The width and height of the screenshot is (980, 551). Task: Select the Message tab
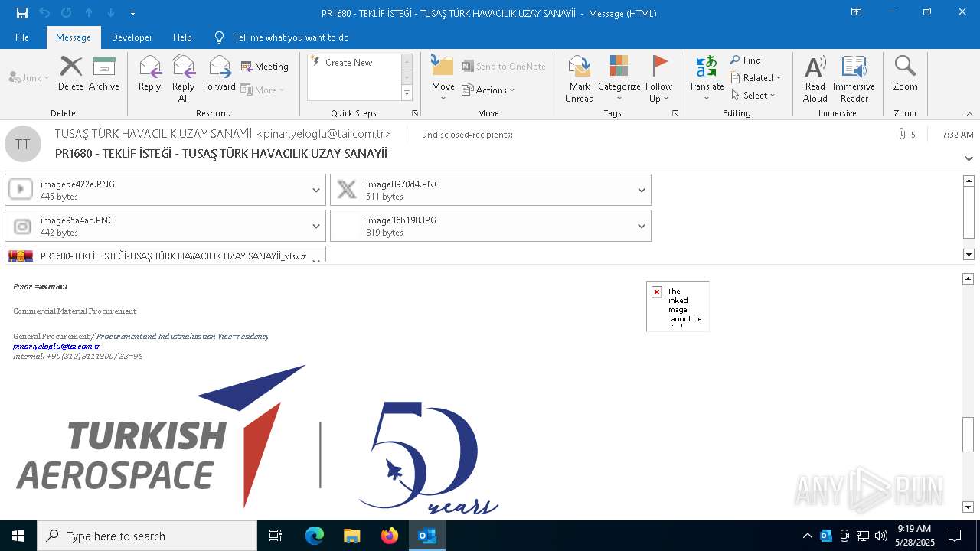[x=73, y=37]
